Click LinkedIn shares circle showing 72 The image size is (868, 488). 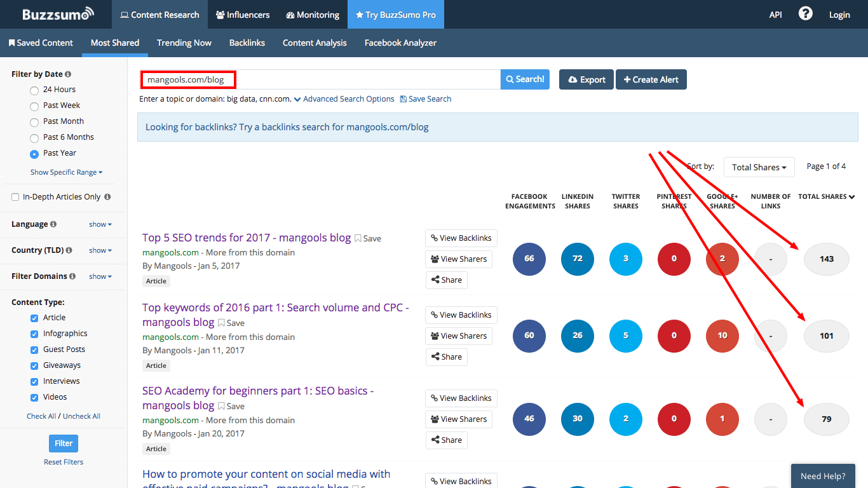click(578, 259)
